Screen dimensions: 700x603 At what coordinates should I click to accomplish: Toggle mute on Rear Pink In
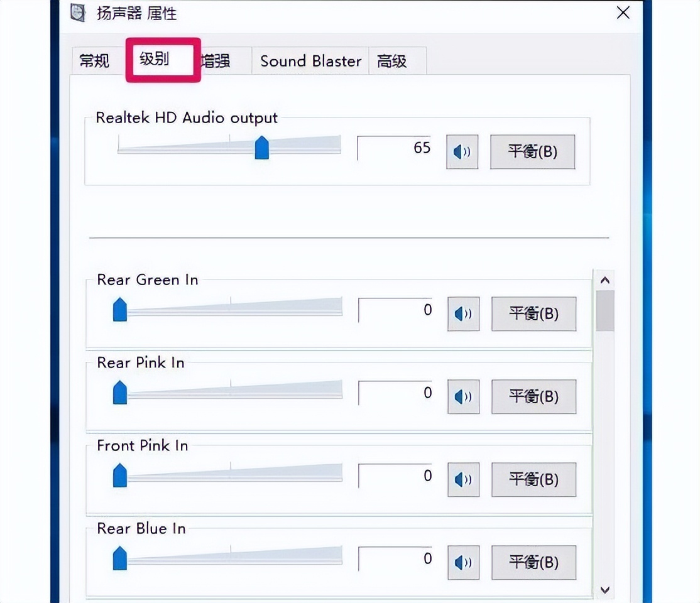[463, 396]
